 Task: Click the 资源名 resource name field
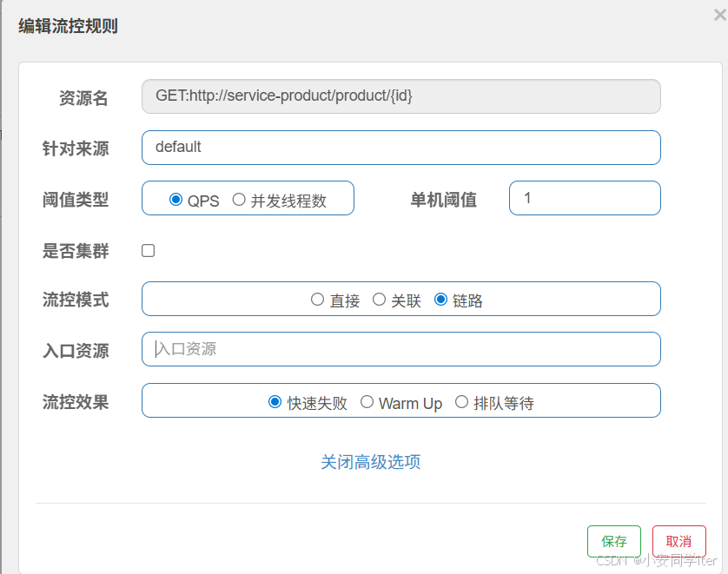tap(401, 96)
